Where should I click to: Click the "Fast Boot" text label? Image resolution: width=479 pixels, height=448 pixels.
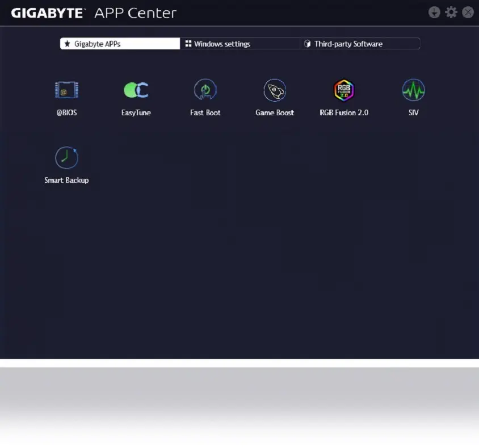(205, 113)
